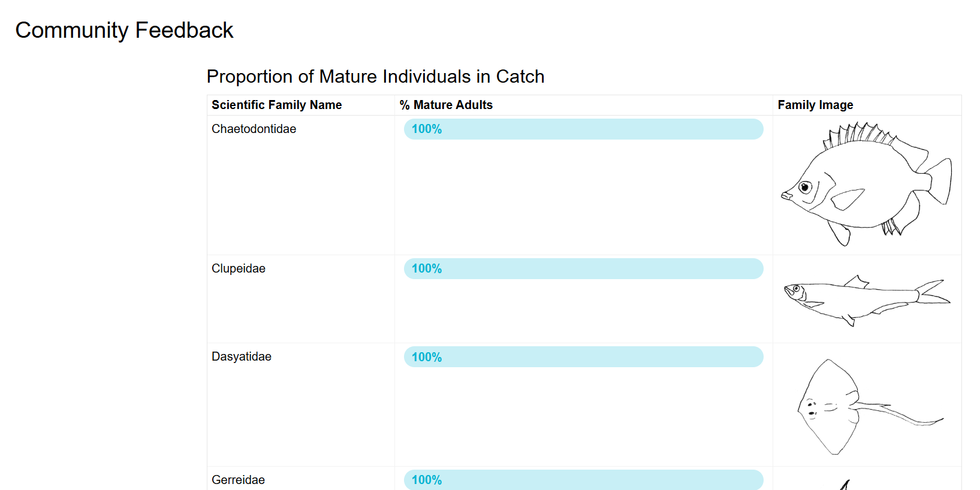Select the Clupeidae family name cell
Image resolution: width=980 pixels, height=490 pixels.
click(239, 269)
